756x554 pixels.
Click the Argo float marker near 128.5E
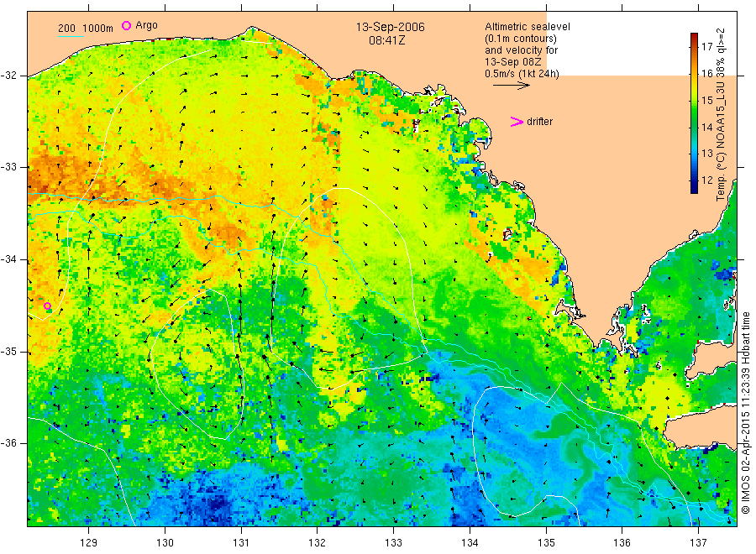coord(47,306)
